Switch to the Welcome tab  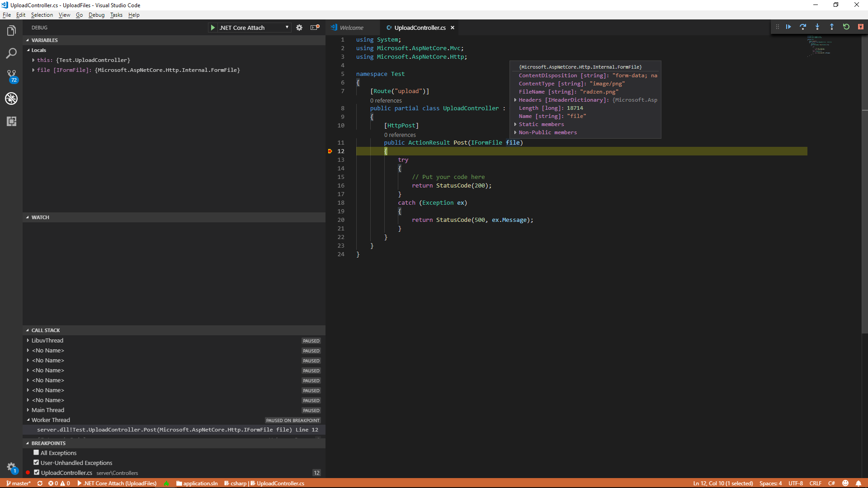[352, 28]
